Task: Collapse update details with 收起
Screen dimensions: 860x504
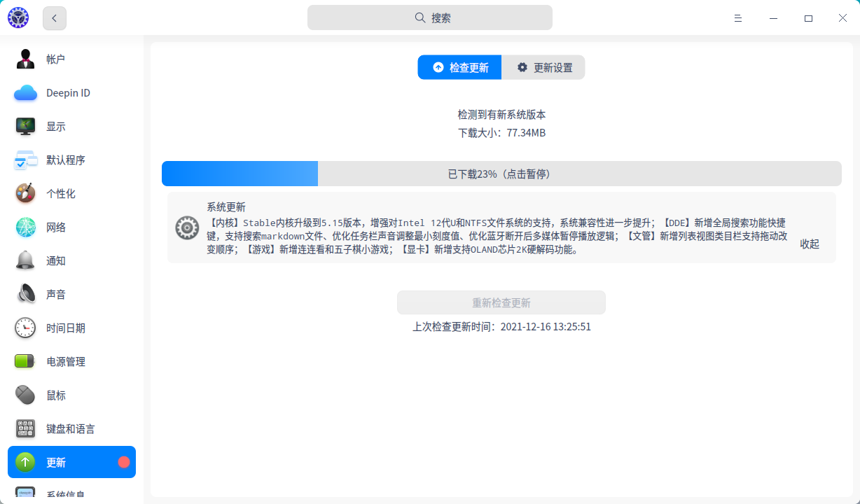Action: (810, 244)
